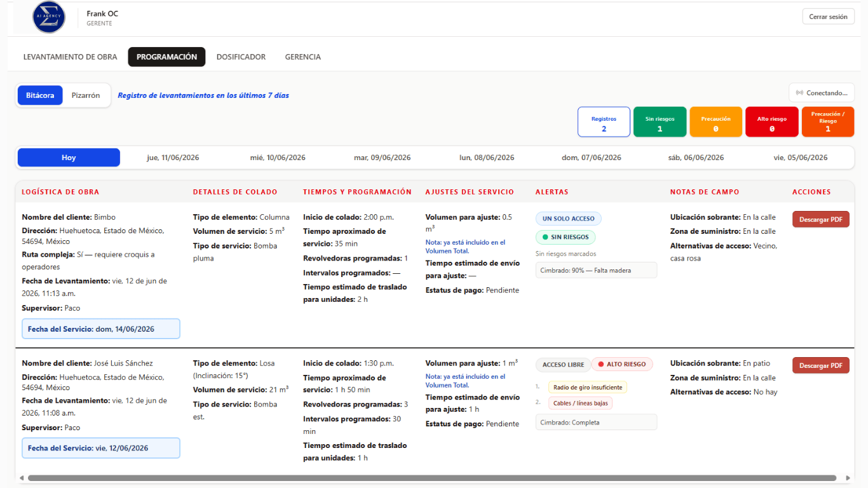Click the Conectando signal indicator
868x488 pixels.
pyautogui.click(x=822, y=93)
